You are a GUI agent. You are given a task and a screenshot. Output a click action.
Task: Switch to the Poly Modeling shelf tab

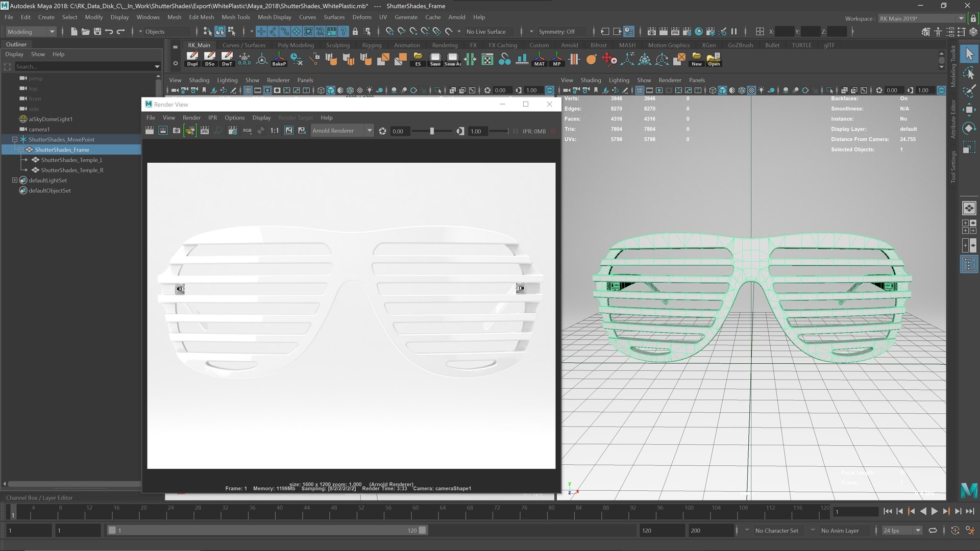click(296, 45)
